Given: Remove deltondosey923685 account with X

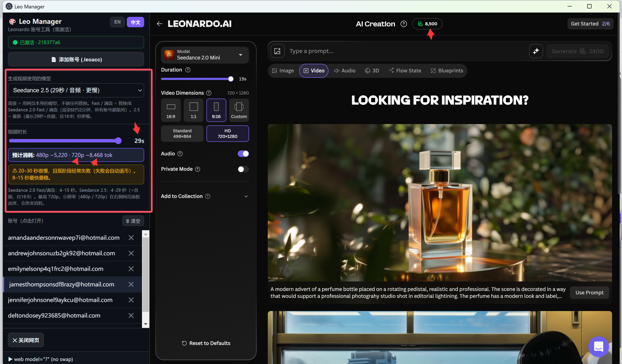Looking at the screenshot, I should tap(131, 315).
